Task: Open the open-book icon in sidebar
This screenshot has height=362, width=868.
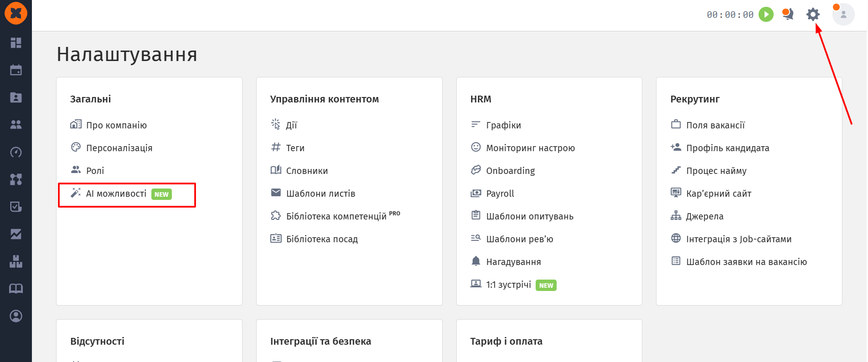Action: pos(16,289)
